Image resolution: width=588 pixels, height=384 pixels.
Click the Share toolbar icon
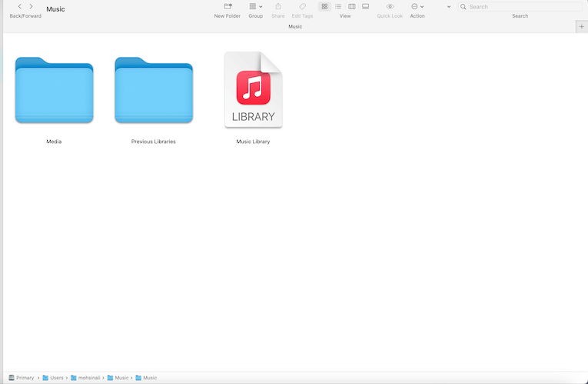pos(277,6)
